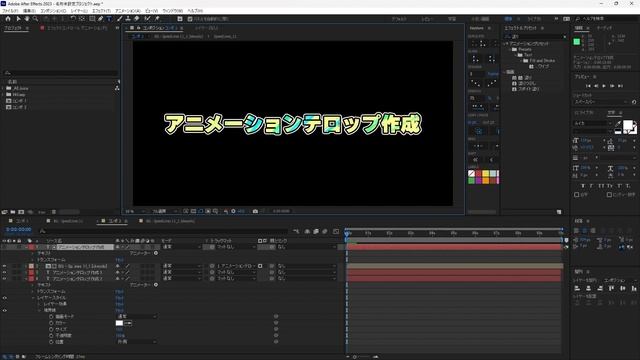Toggle the Stroke style eye icon

click(x=4, y=311)
